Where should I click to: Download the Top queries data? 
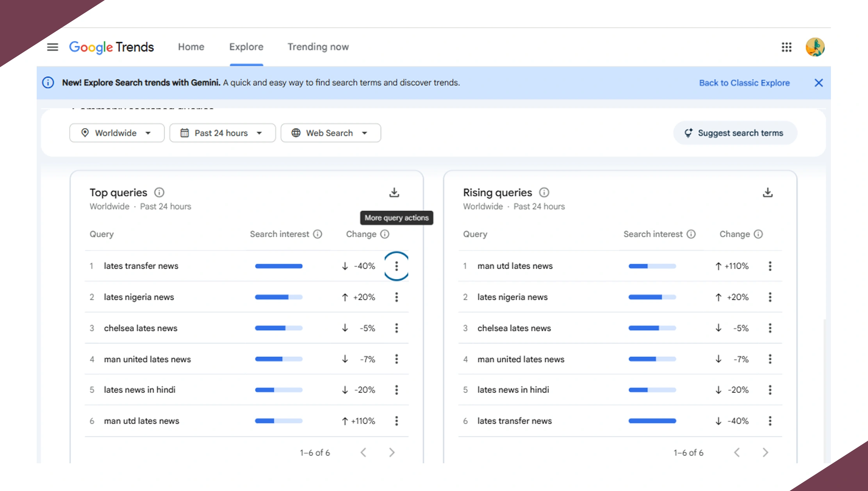pos(394,193)
